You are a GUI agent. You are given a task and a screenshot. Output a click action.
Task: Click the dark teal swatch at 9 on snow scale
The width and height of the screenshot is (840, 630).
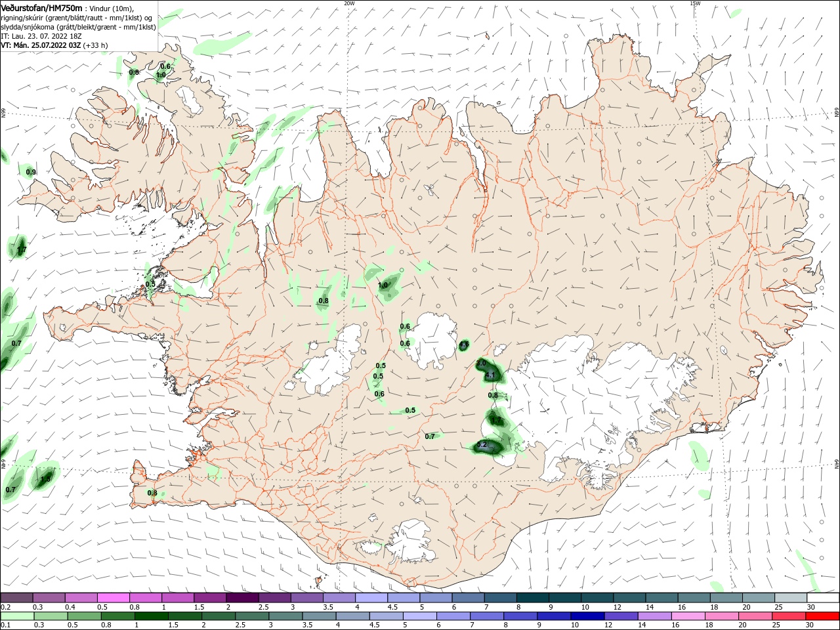[x=564, y=598]
